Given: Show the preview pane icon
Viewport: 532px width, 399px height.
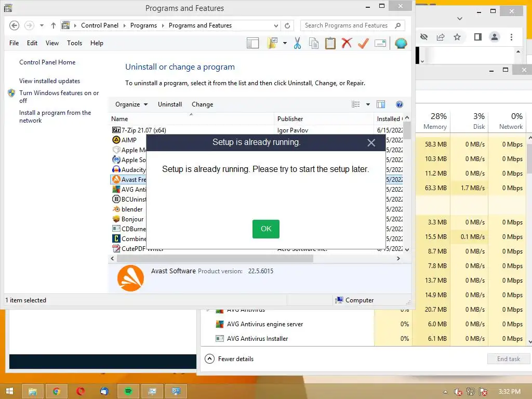Looking at the screenshot, I should [x=381, y=104].
